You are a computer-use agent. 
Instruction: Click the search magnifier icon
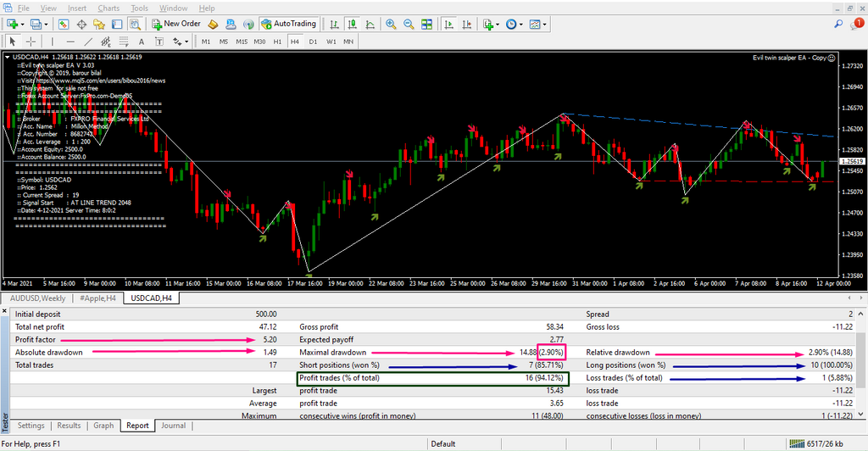838,24
